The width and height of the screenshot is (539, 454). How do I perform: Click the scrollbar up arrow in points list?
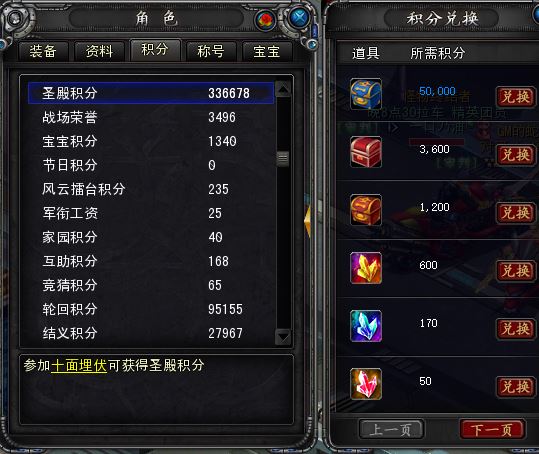(283, 90)
